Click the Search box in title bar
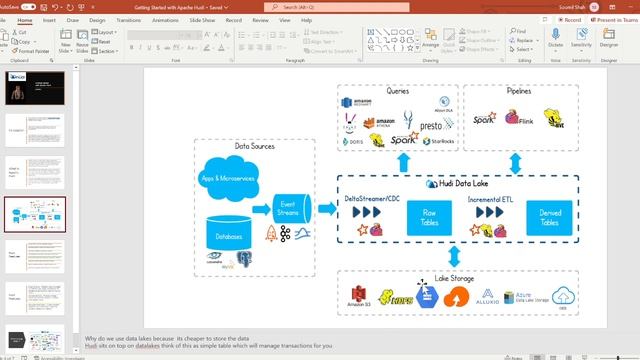640x360 pixels. coord(337,7)
